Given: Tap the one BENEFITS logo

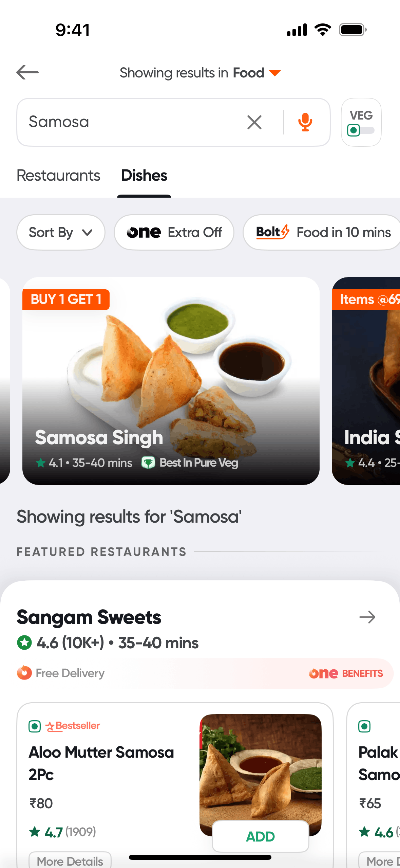Looking at the screenshot, I should [x=346, y=673].
